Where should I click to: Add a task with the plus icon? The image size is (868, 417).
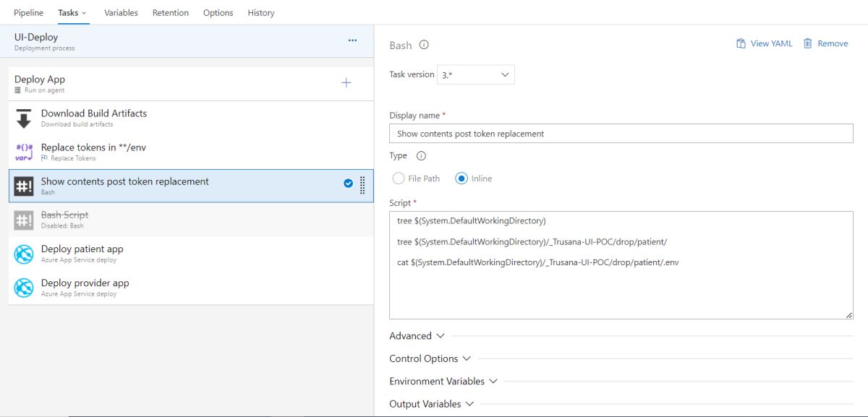[x=346, y=83]
